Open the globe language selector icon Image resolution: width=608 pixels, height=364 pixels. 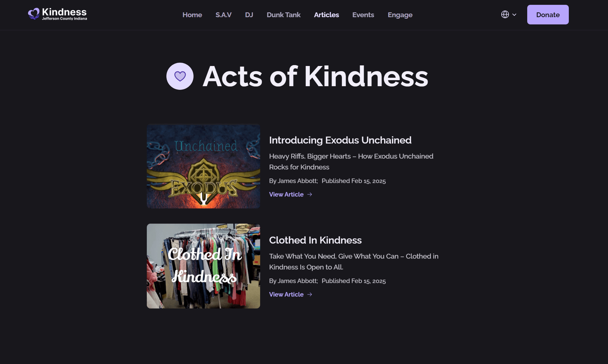505,14
